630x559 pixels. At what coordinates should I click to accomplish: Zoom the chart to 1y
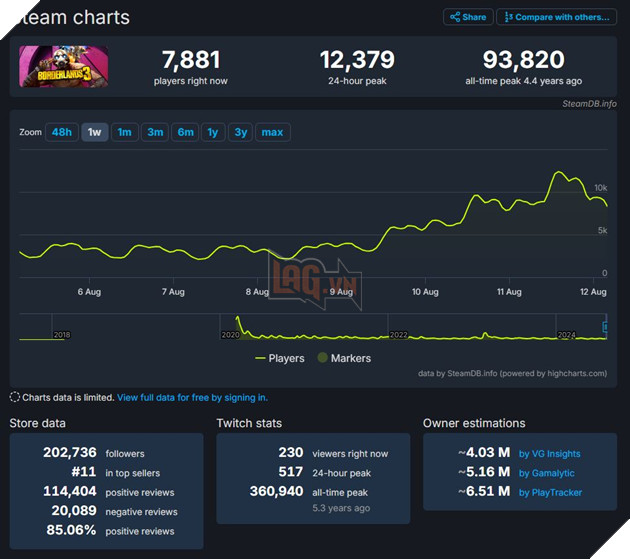tap(213, 132)
